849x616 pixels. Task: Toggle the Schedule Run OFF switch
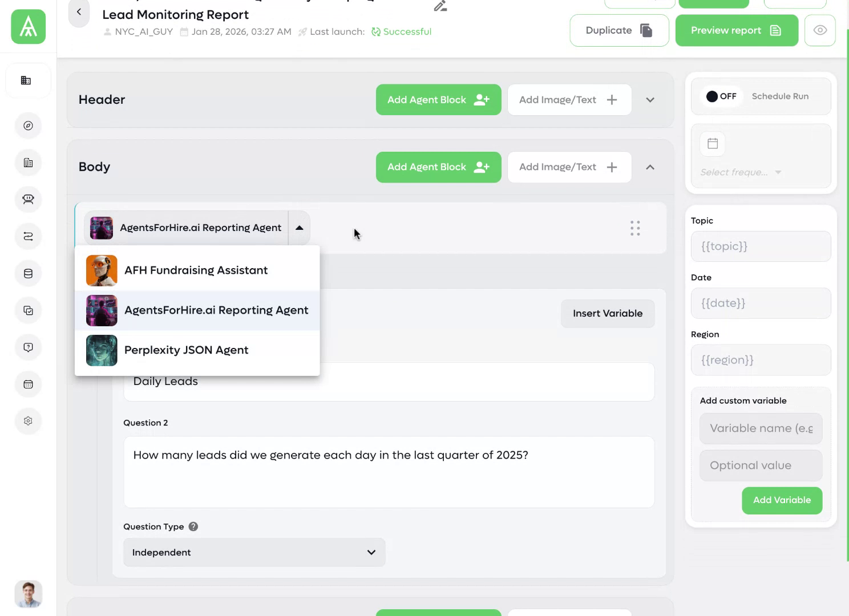pos(721,96)
